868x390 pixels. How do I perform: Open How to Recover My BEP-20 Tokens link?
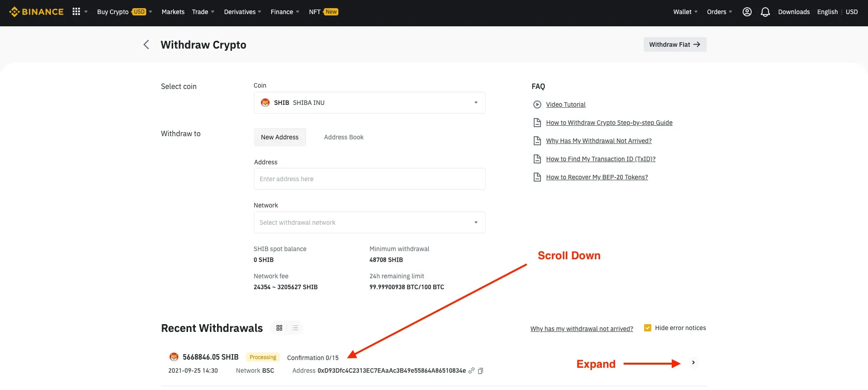pyautogui.click(x=597, y=177)
